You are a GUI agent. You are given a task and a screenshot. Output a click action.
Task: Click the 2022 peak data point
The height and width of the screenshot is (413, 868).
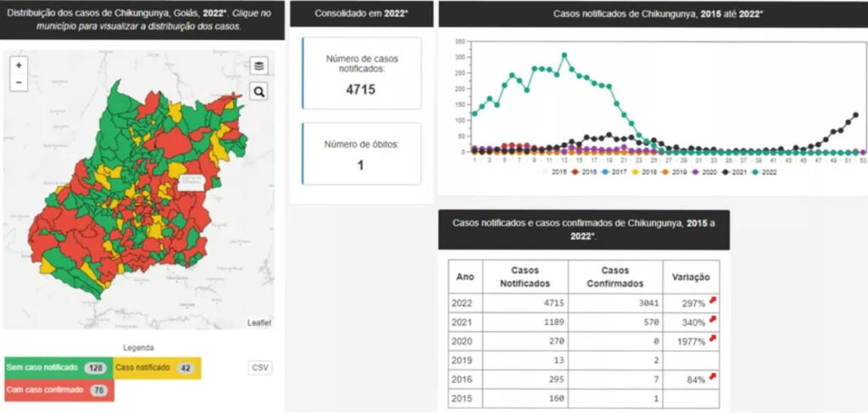click(x=564, y=55)
